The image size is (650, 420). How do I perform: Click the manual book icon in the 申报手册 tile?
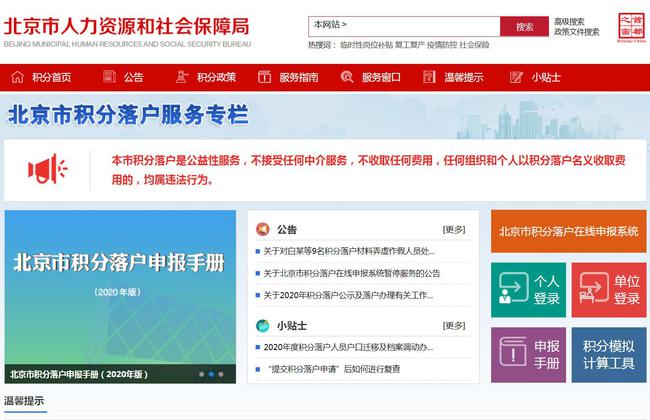tap(513, 352)
